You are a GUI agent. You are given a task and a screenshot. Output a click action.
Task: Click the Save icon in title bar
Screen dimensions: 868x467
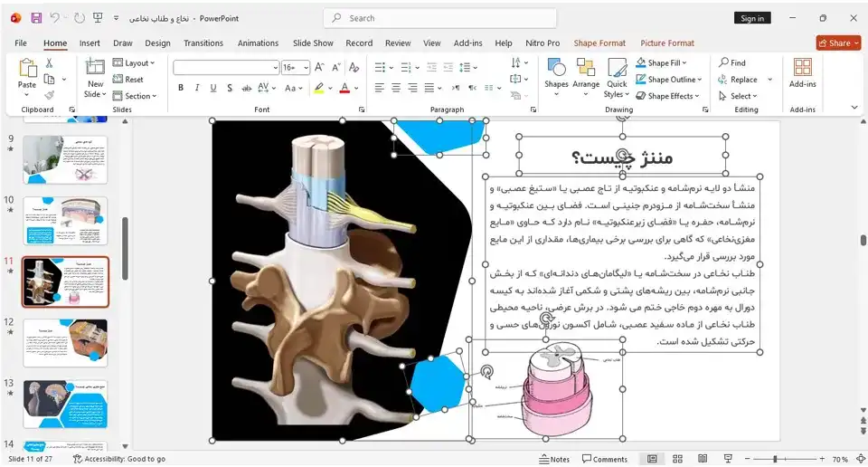(36, 18)
